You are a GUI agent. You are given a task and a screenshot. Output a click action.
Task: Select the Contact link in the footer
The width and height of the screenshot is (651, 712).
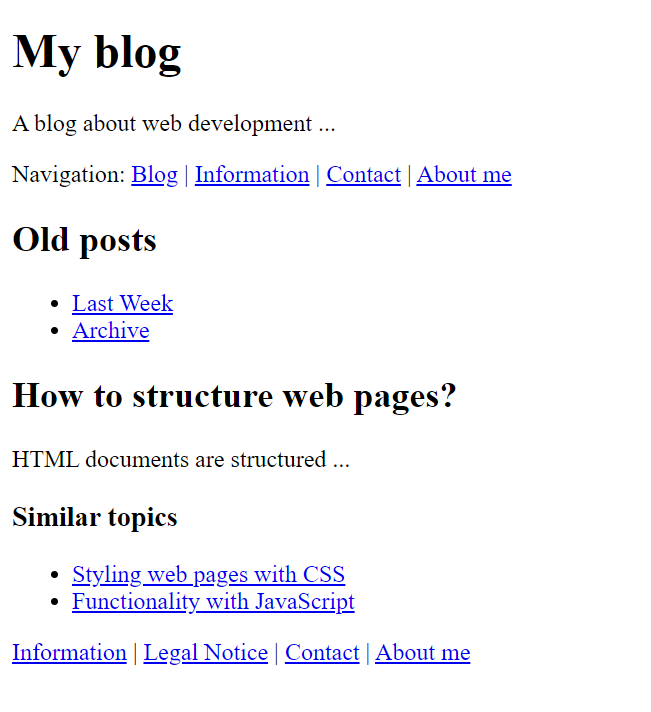click(x=322, y=653)
